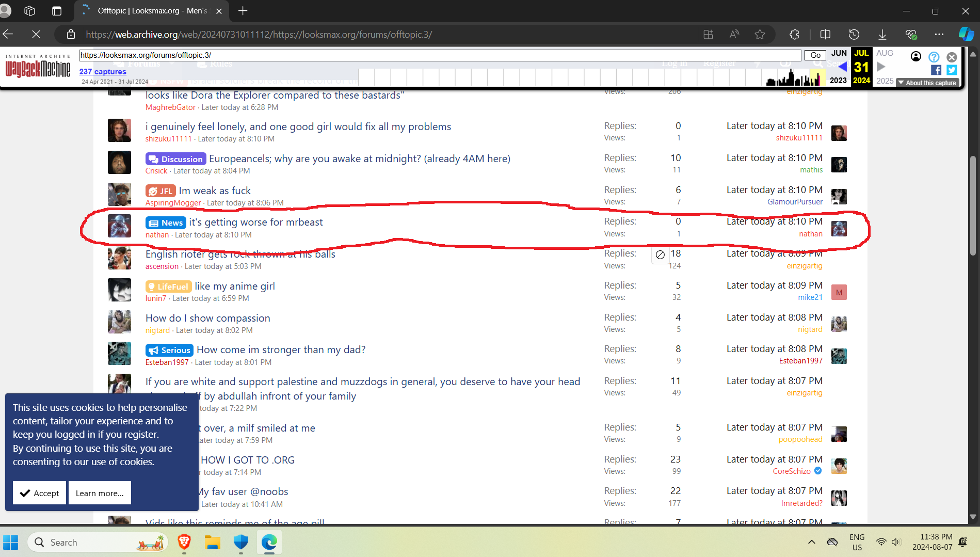
Task: Close the Wayback Machine toolbar
Action: 952,57
